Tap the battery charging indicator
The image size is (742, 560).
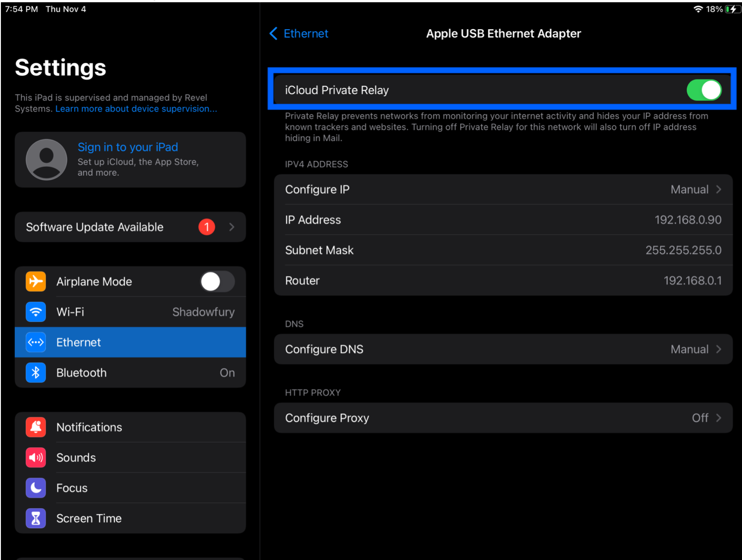pyautogui.click(x=733, y=9)
